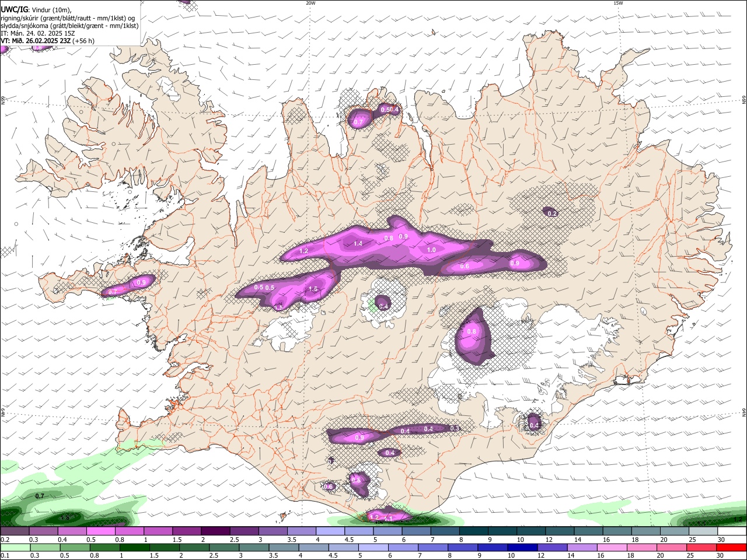The image size is (747, 560).
Task: Click the darkest purple 2–2.5 snowfall legend swatch
Action: coord(215,531)
